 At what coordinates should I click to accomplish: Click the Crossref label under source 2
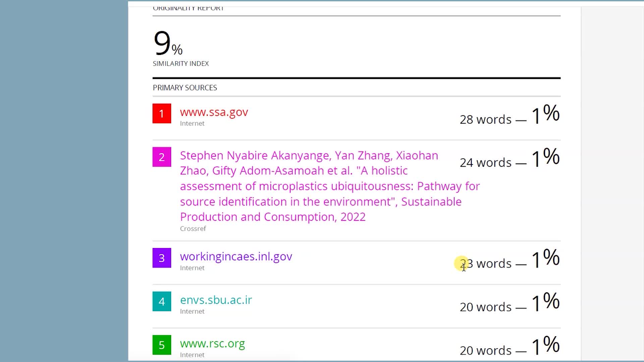193,229
